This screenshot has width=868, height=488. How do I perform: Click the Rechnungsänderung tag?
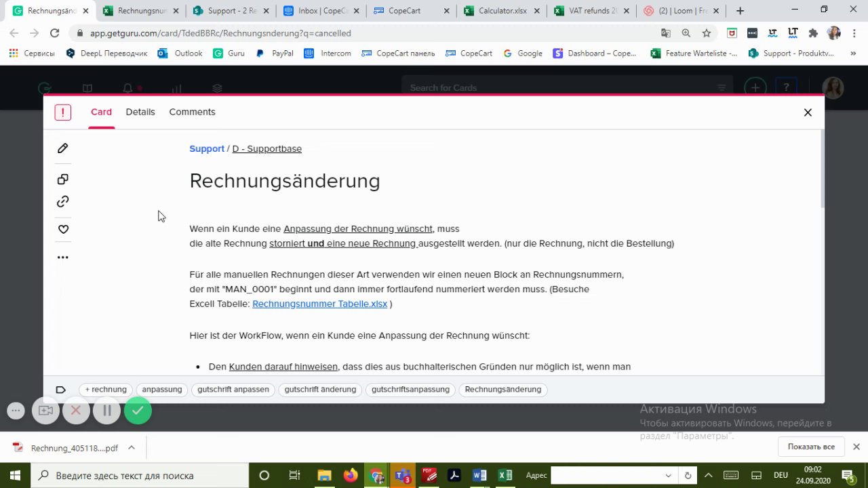pyautogui.click(x=502, y=390)
